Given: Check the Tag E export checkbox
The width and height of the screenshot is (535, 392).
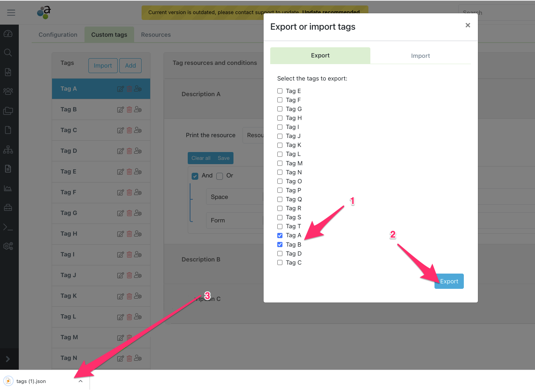Looking at the screenshot, I should (x=280, y=91).
